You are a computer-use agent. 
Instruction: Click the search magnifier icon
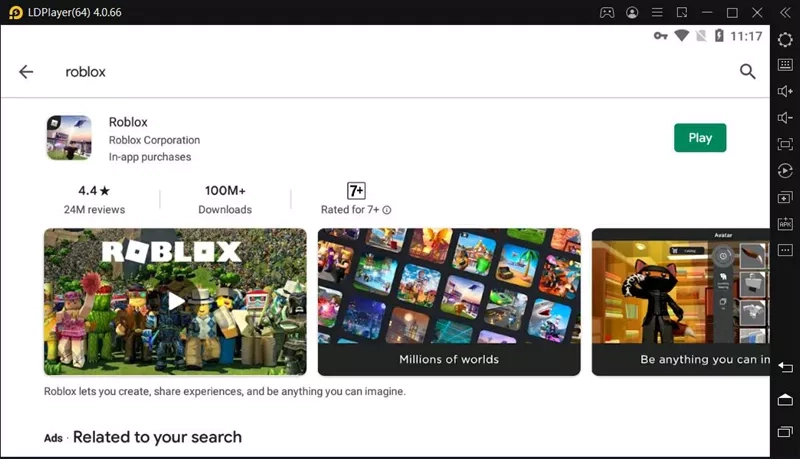747,71
